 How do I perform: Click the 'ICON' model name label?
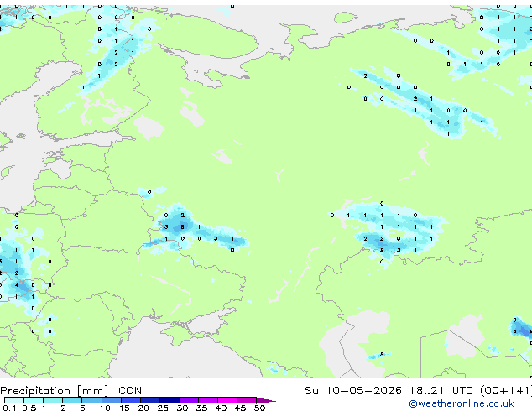128,391
